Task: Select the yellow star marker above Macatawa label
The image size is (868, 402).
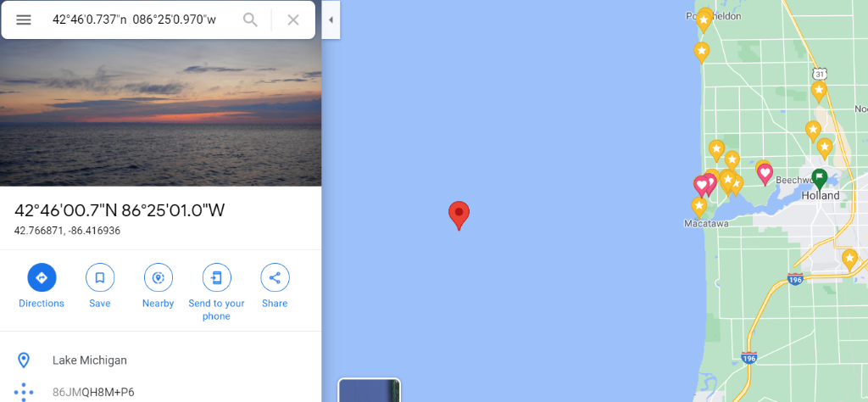Action: tap(699, 207)
